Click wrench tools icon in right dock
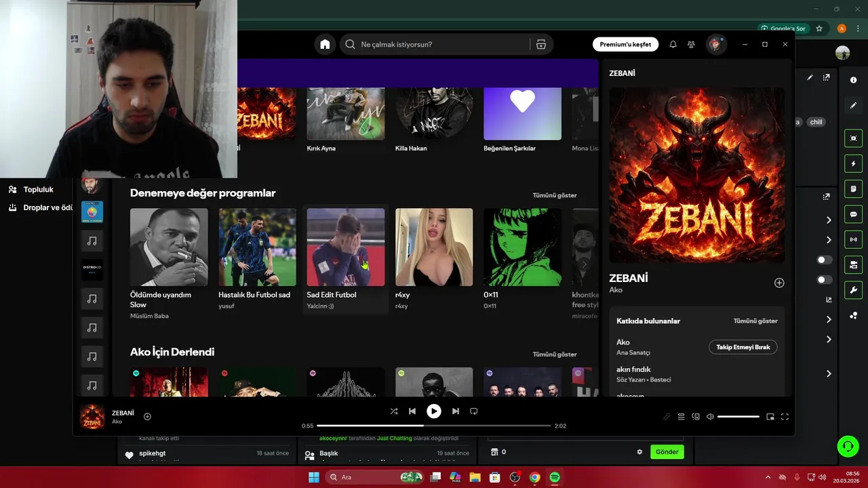This screenshot has height=488, width=868. pyautogui.click(x=853, y=290)
